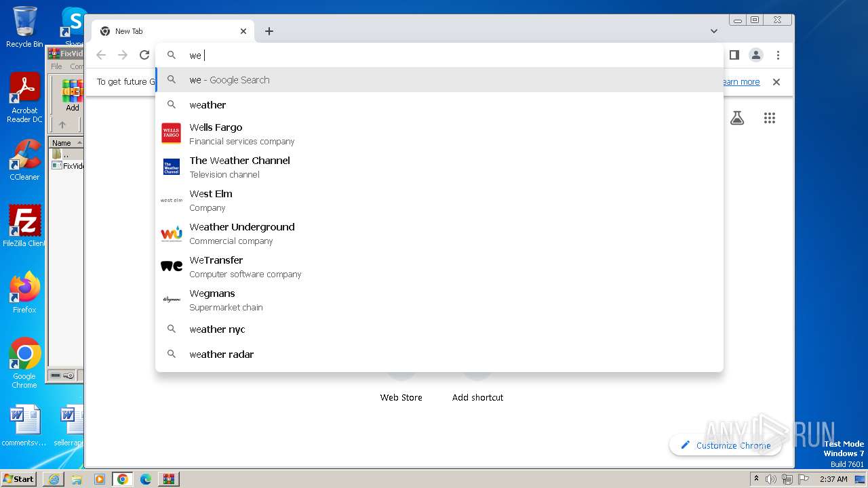Switch to Chrome taskbar button
The width and height of the screenshot is (868, 488).
(123, 479)
